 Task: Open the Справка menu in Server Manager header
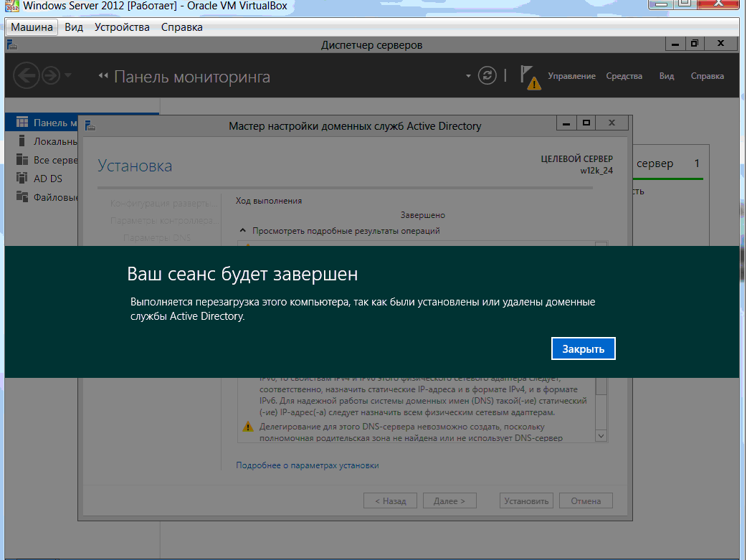(707, 76)
